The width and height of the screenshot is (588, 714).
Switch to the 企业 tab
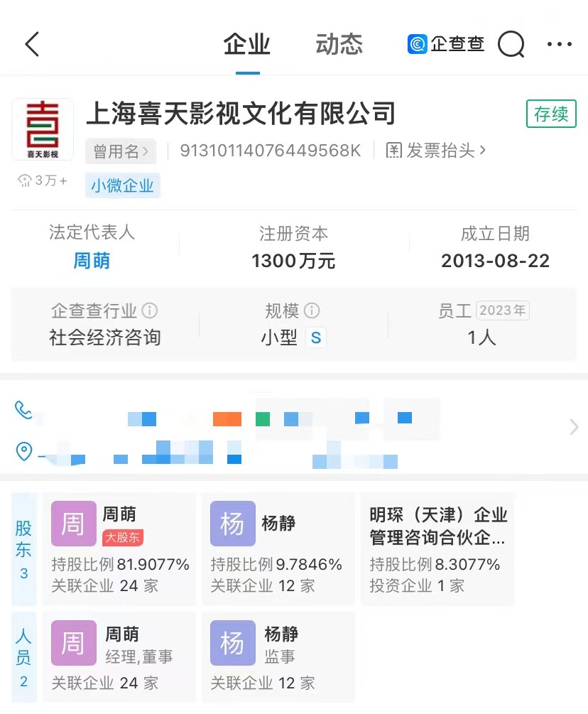point(247,44)
